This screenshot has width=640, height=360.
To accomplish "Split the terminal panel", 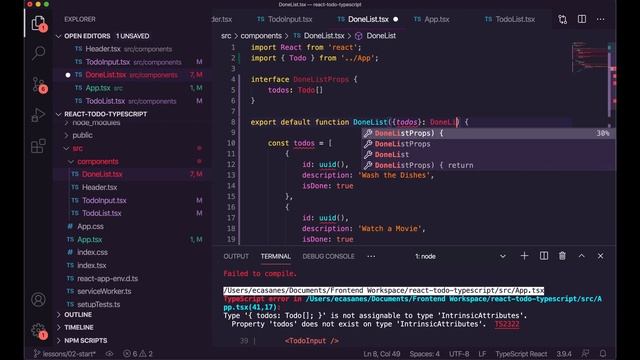I will coord(544,256).
